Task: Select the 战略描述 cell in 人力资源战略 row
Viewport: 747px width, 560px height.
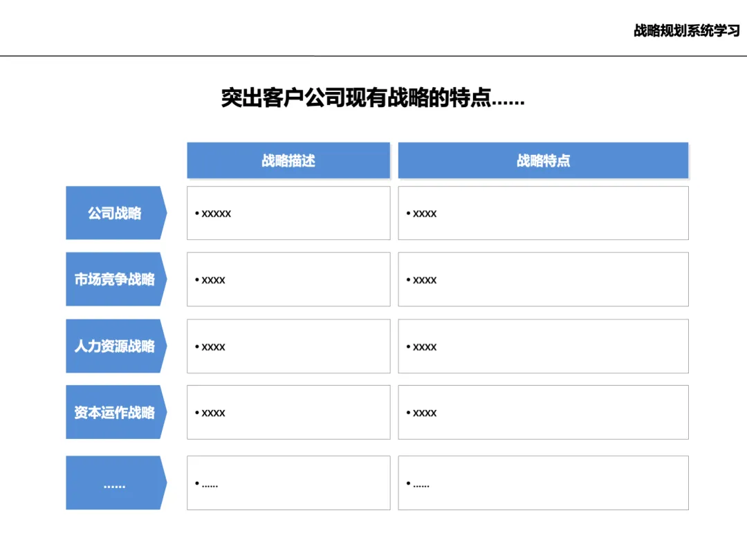Action: click(x=288, y=346)
